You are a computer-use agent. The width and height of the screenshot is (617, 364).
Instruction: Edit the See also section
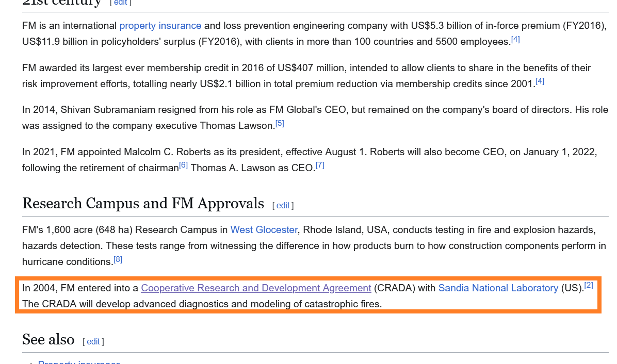[93, 342]
